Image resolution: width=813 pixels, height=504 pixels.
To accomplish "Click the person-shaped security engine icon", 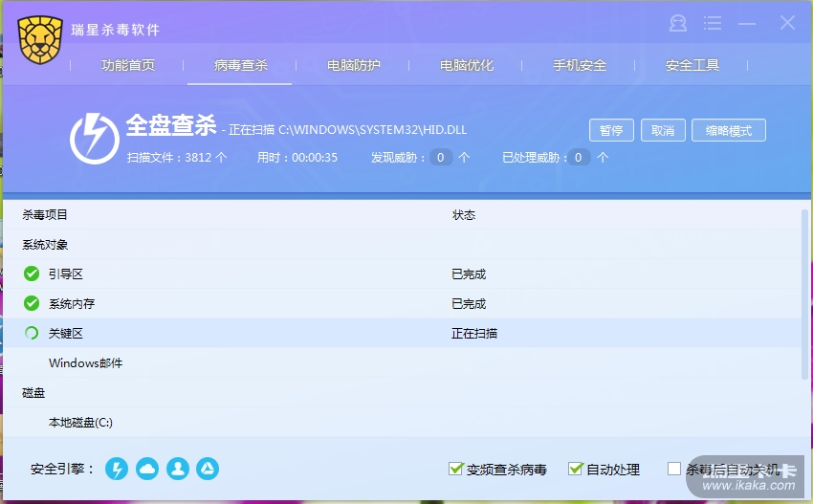I will tap(177, 469).
